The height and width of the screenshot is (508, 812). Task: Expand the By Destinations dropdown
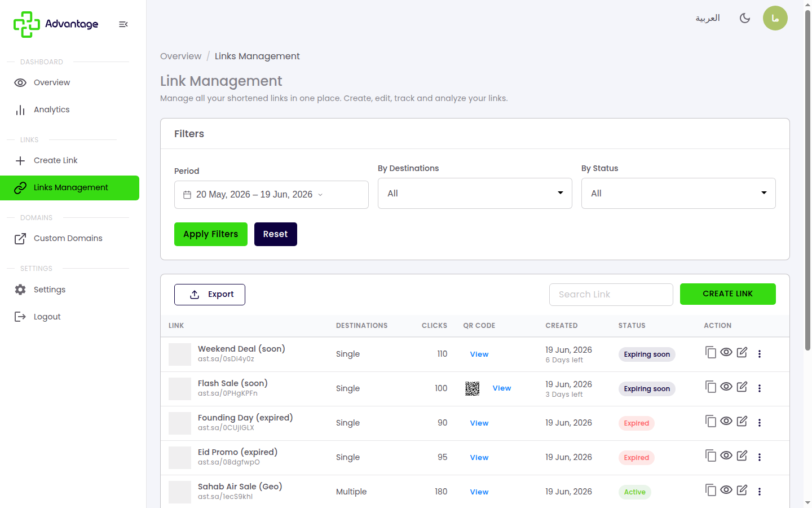point(475,194)
